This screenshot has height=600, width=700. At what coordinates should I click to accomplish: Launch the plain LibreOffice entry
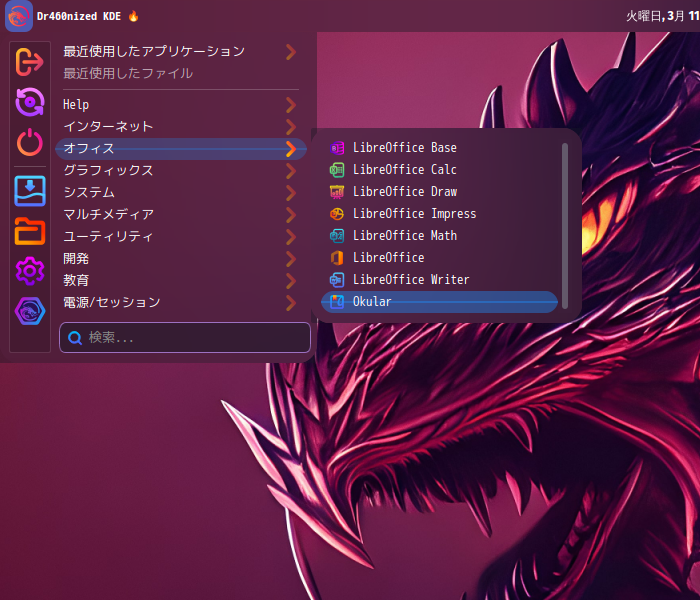point(439,258)
